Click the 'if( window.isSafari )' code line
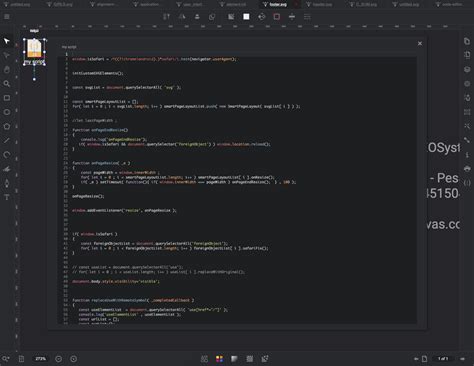Screen dimensions: 474x366 [95, 234]
